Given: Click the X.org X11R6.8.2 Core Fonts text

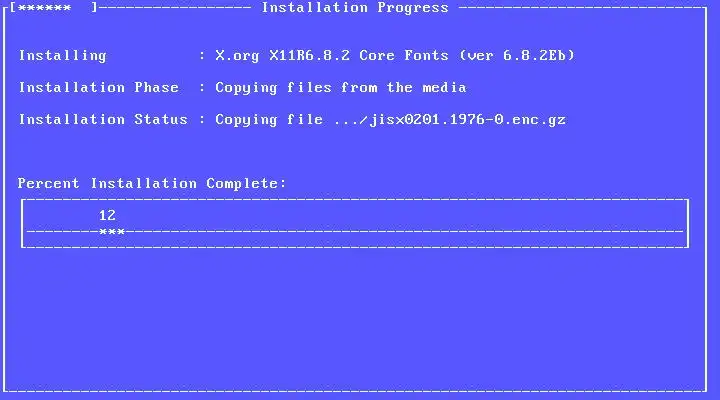Looking at the screenshot, I should click(x=332, y=56).
